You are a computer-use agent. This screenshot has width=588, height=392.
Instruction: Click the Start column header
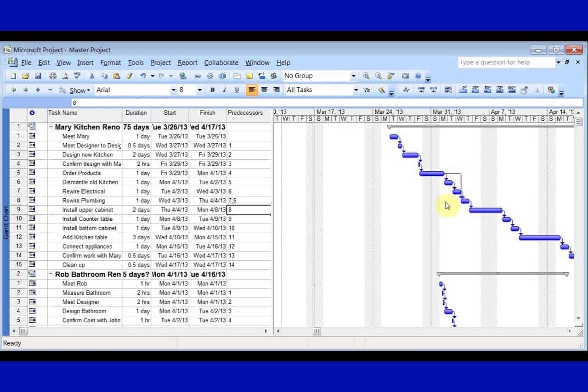[x=170, y=115]
